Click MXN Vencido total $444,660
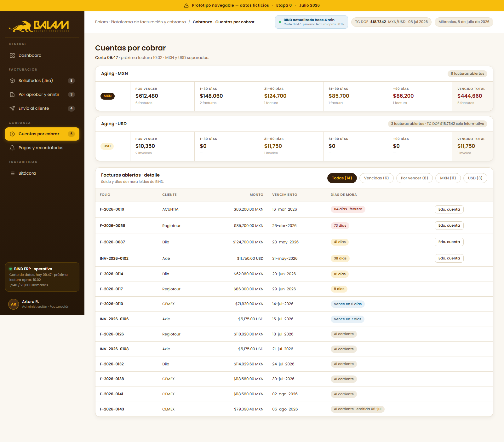This screenshot has width=504, height=442. click(x=472, y=96)
